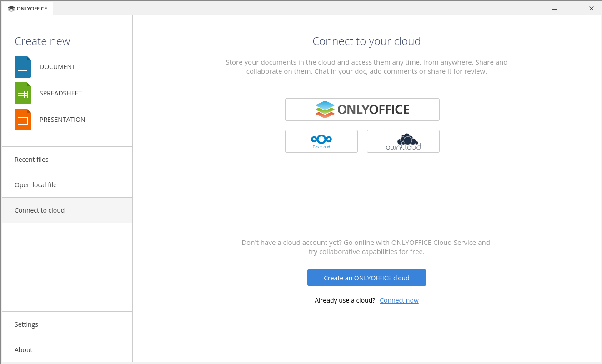Open the Settings page
Image resolution: width=602 pixels, height=364 pixels.
coord(26,324)
